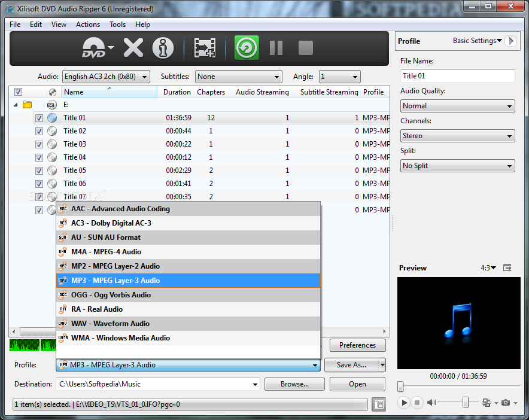The image size is (529, 420).
Task: Sort by the Duration column header
Action: [175, 92]
